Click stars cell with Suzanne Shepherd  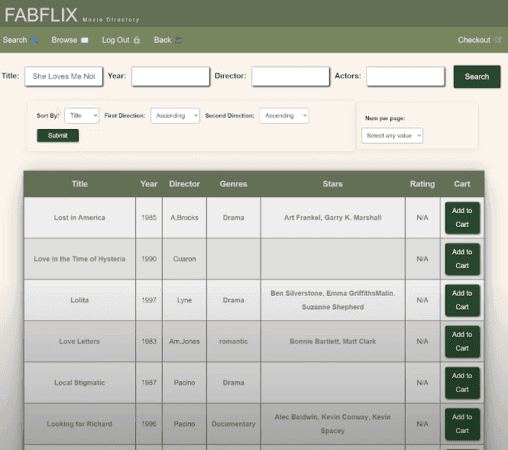pos(333,300)
